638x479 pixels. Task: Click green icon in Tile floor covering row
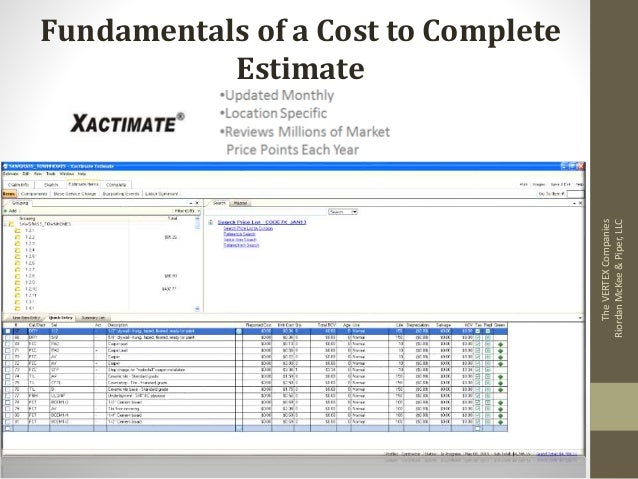point(500,409)
